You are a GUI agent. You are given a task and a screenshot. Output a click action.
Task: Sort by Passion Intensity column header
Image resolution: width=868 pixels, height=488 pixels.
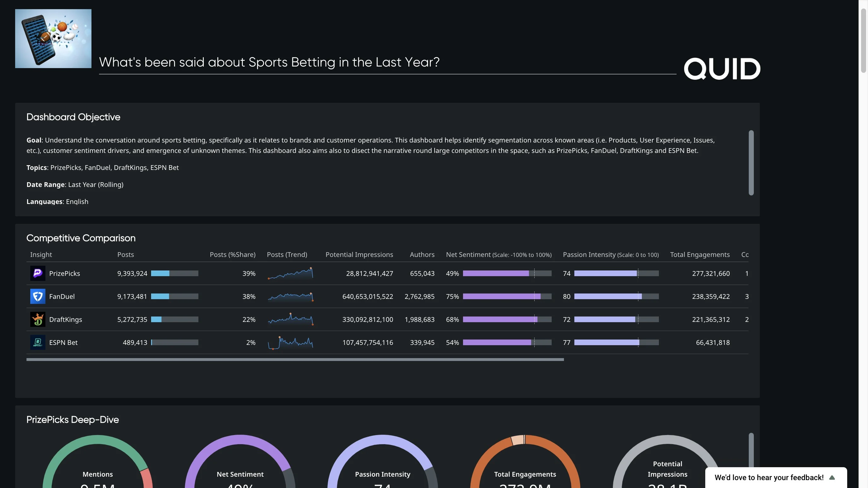(611, 255)
